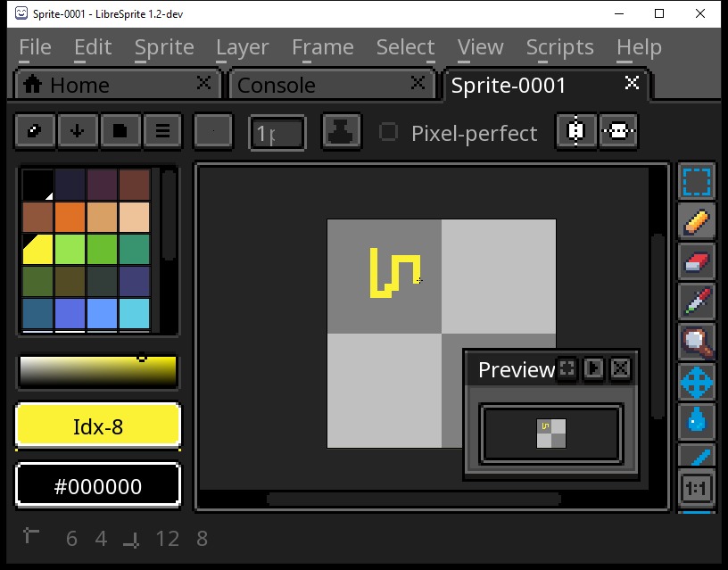Pick the black palette swatch

pyautogui.click(x=37, y=185)
